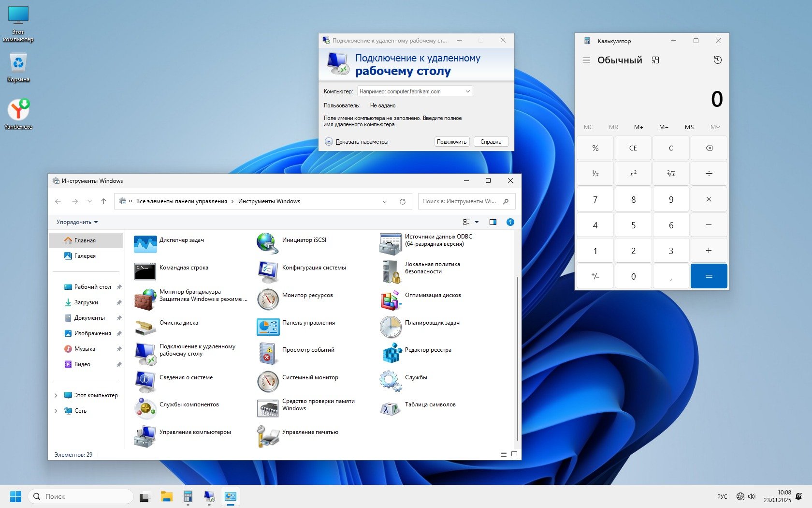Toggle the preview pane in Explorer
The height and width of the screenshot is (508, 812).
pos(493,222)
